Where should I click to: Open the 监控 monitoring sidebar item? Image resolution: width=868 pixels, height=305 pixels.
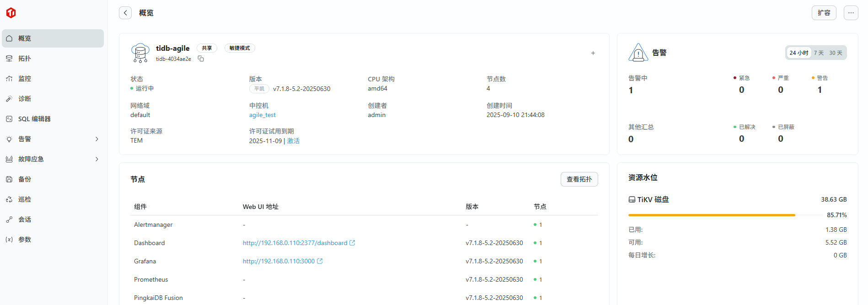25,79
